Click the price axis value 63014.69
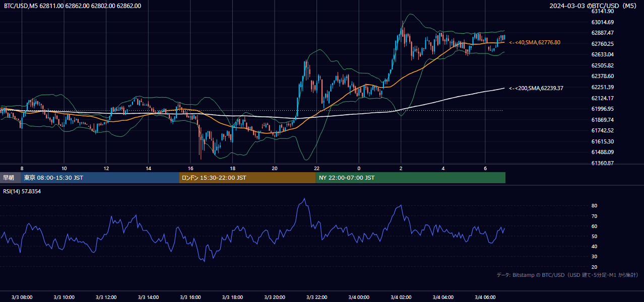This screenshot has width=644, height=302. (x=602, y=22)
